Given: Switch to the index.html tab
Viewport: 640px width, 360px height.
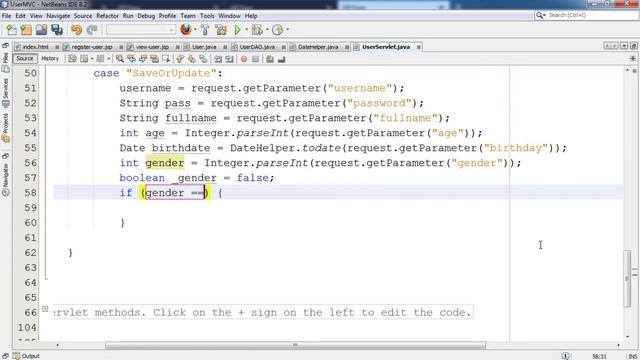Looking at the screenshot, I should 35,47.
